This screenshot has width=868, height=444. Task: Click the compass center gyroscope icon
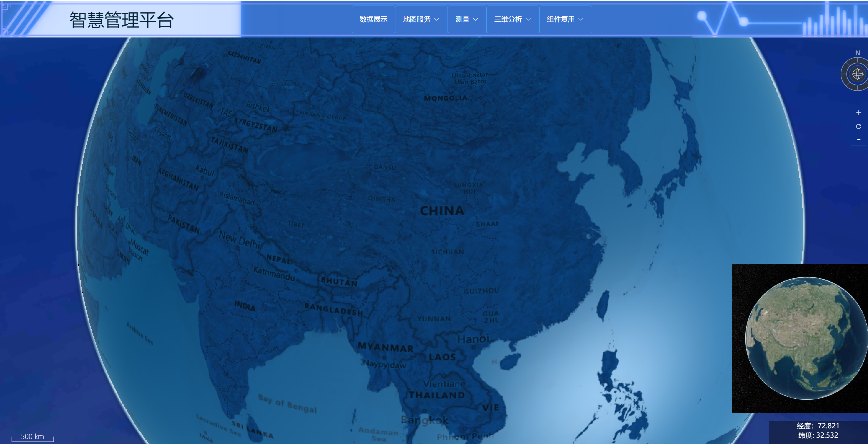tap(857, 74)
